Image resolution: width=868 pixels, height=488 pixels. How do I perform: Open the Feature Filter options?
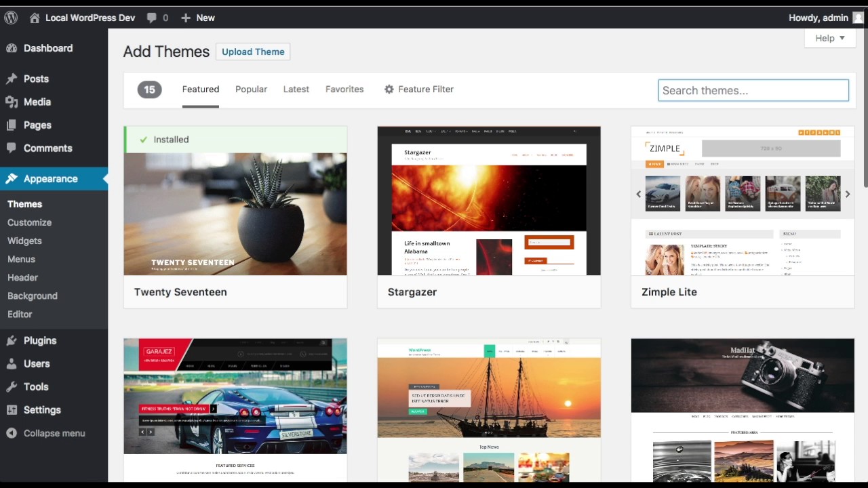pos(419,89)
